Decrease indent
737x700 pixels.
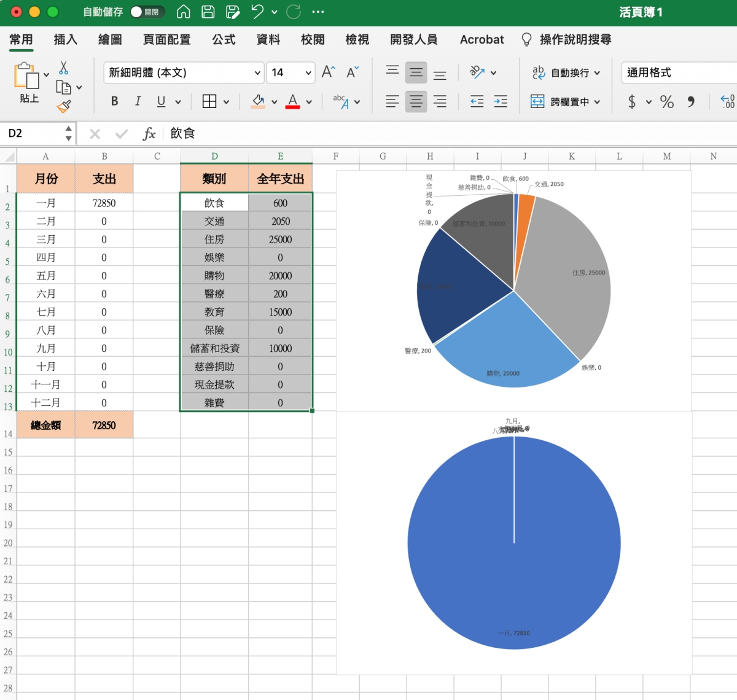477,101
